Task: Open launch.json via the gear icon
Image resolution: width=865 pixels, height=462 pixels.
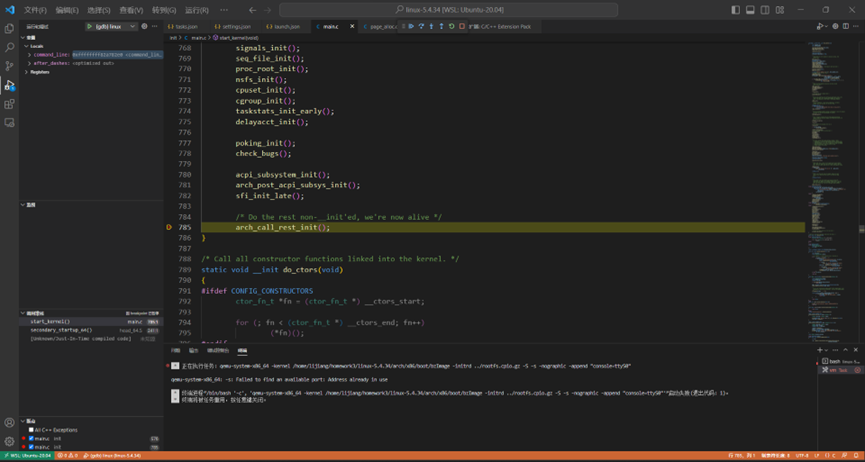Action: point(144,27)
